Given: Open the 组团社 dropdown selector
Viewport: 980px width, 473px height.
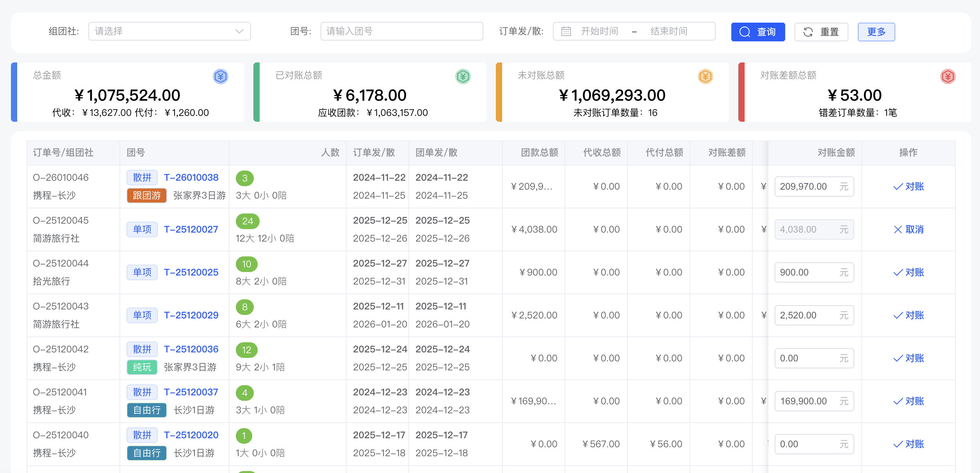Looking at the screenshot, I should coord(169,31).
